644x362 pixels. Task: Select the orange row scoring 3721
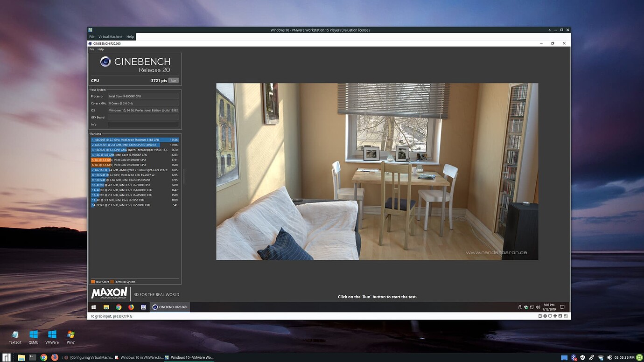[x=135, y=160]
